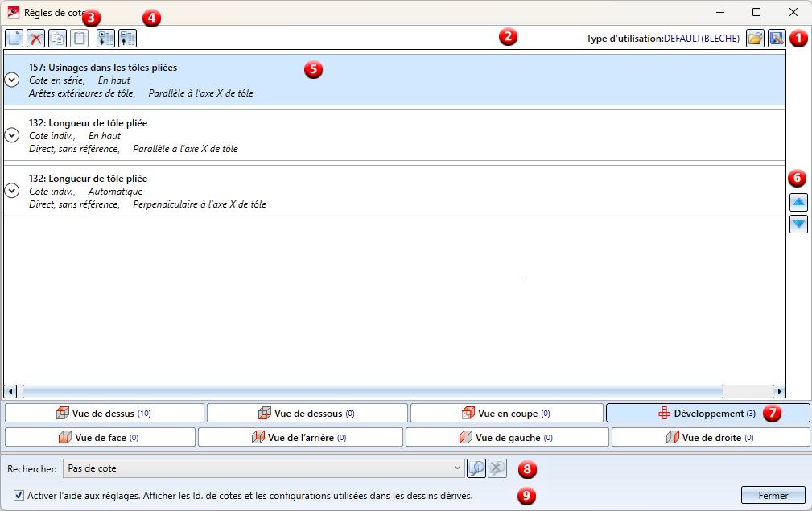Switch to Vue de dessus tab
812x511 pixels.
[x=104, y=413]
